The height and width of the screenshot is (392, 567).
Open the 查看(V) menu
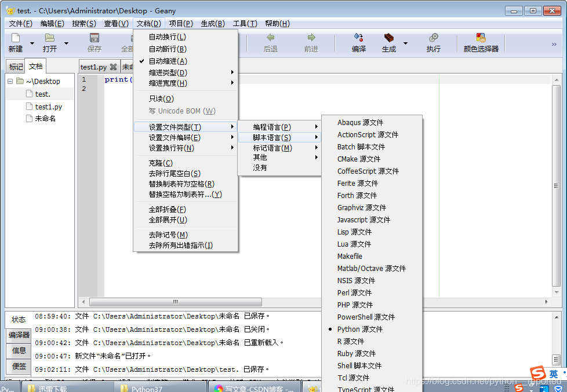(x=116, y=24)
